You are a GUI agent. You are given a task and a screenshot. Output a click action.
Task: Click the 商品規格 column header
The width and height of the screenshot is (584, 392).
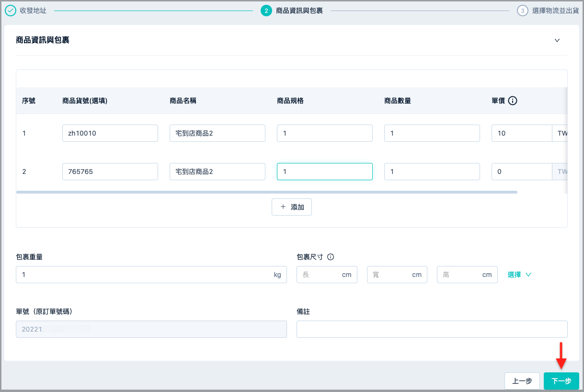(290, 101)
